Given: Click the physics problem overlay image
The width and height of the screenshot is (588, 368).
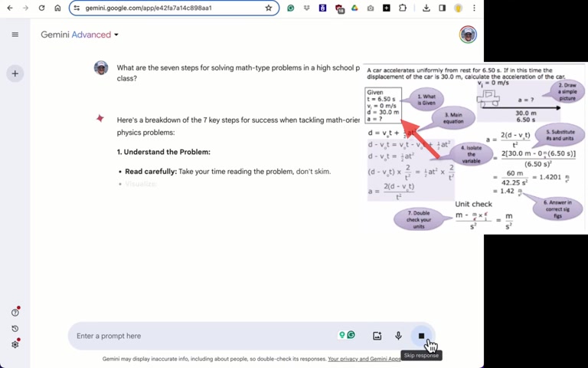Looking at the screenshot, I should coord(475,148).
